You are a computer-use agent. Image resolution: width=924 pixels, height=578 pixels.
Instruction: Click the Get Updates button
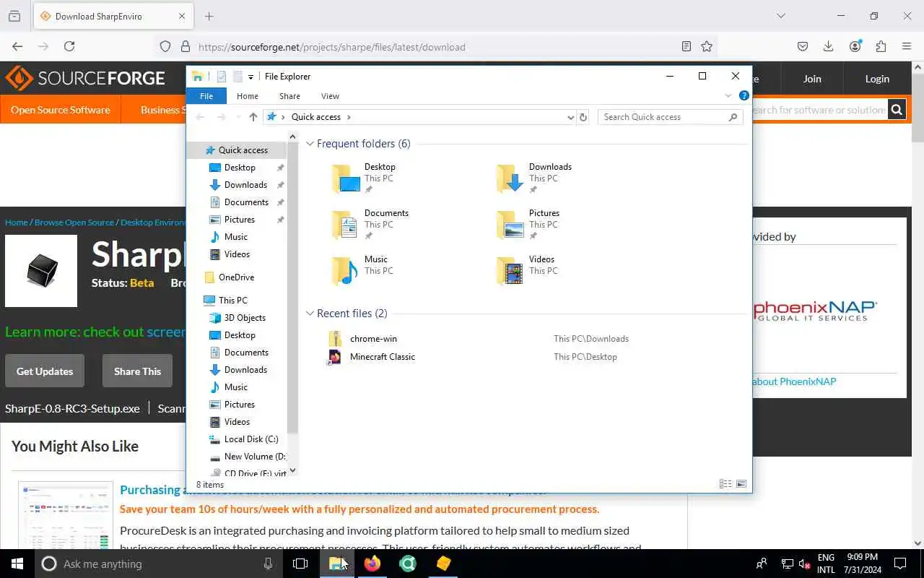(x=45, y=371)
